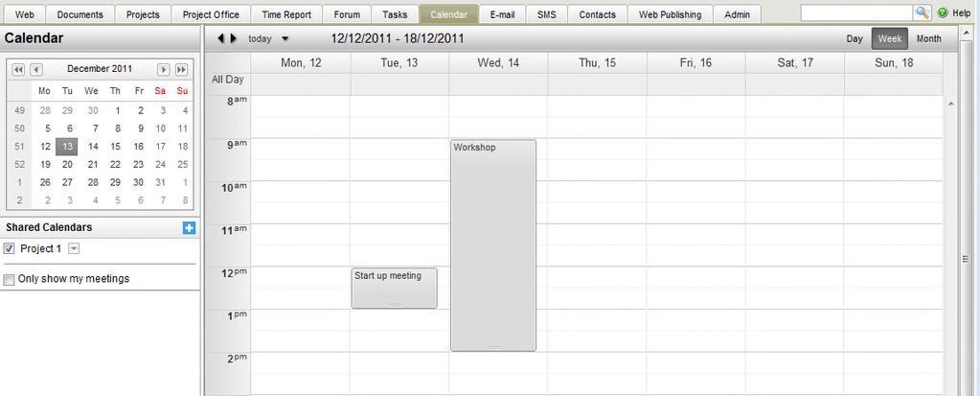This screenshot has width=980, height=396.
Task: Uncheck the Project 1 calendar checkbox
Action: (x=9, y=249)
